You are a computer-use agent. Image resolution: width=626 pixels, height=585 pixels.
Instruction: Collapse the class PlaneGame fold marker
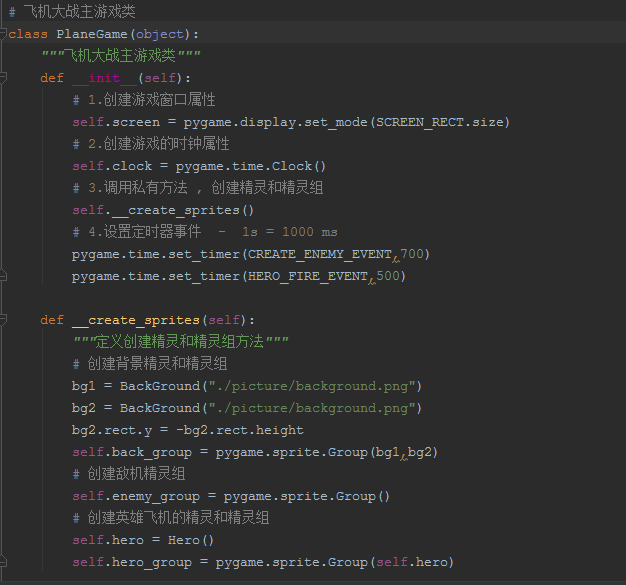click(x=3, y=34)
